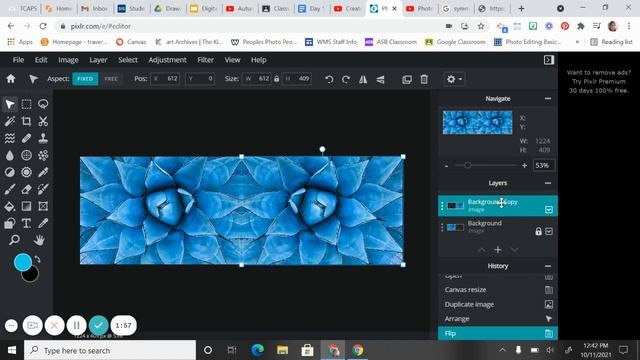640x360 pixels.
Task: Click the cyan foreground color swatch
Action: click(x=23, y=262)
